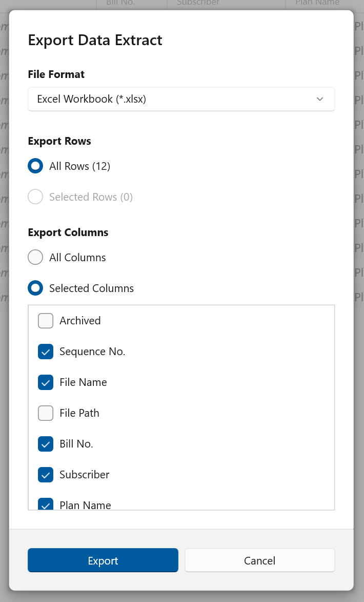
Task: Check the File Path column
Action: pyautogui.click(x=46, y=413)
